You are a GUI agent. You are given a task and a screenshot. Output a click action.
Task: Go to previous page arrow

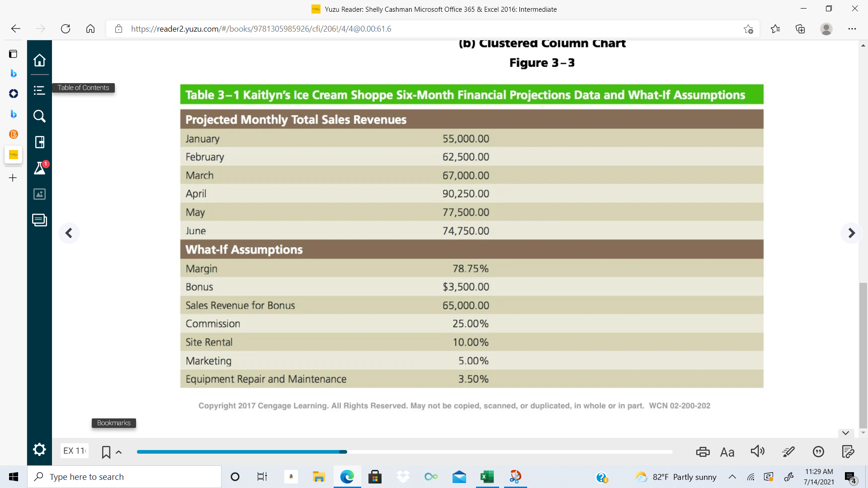[69, 233]
